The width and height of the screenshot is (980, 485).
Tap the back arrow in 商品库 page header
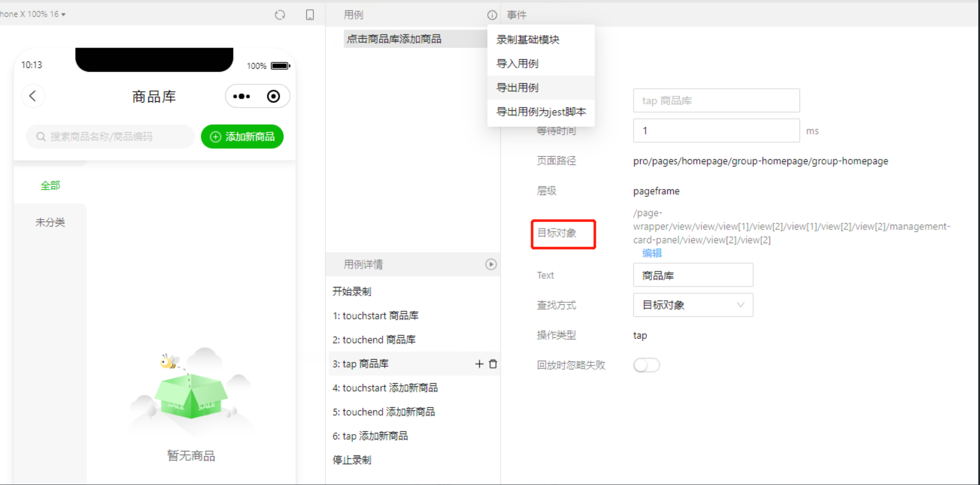(x=33, y=96)
